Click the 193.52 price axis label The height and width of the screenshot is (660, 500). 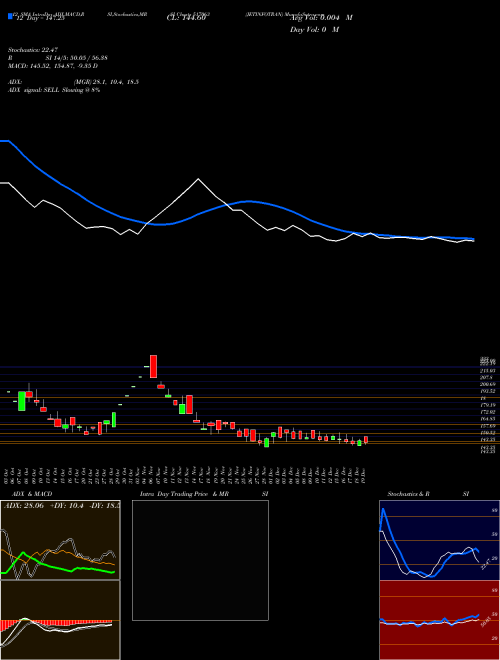tap(488, 391)
